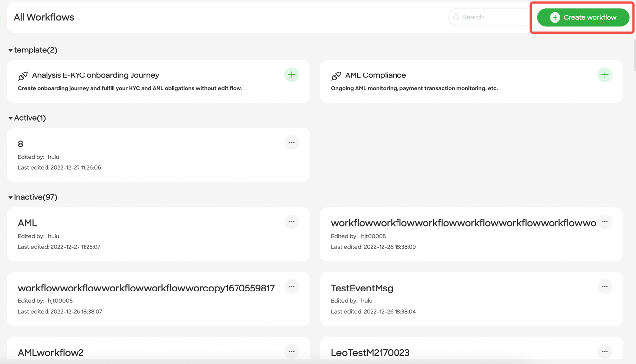Collapse the template(2) section
The height and width of the screenshot is (364, 636).
coord(10,50)
